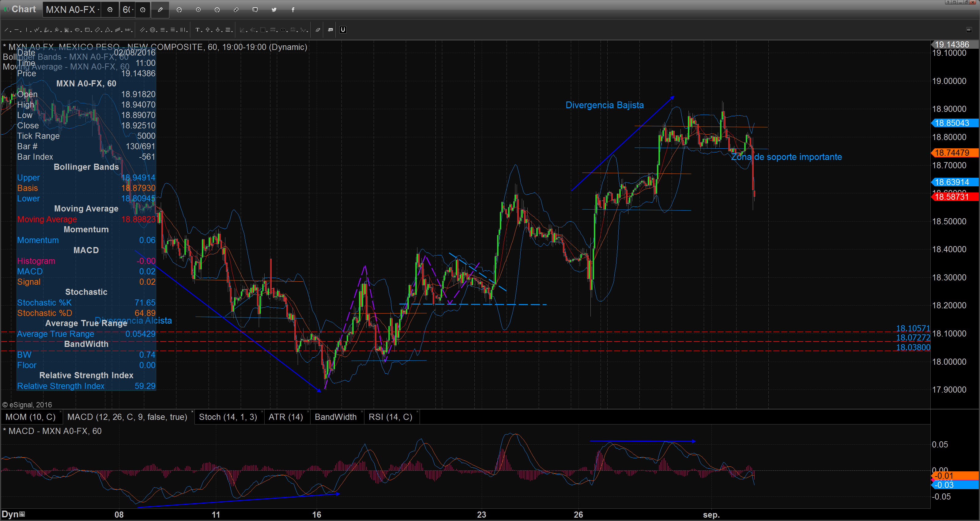Select the Divergencia Bajista text annotation
The image size is (980, 521).
pos(605,105)
